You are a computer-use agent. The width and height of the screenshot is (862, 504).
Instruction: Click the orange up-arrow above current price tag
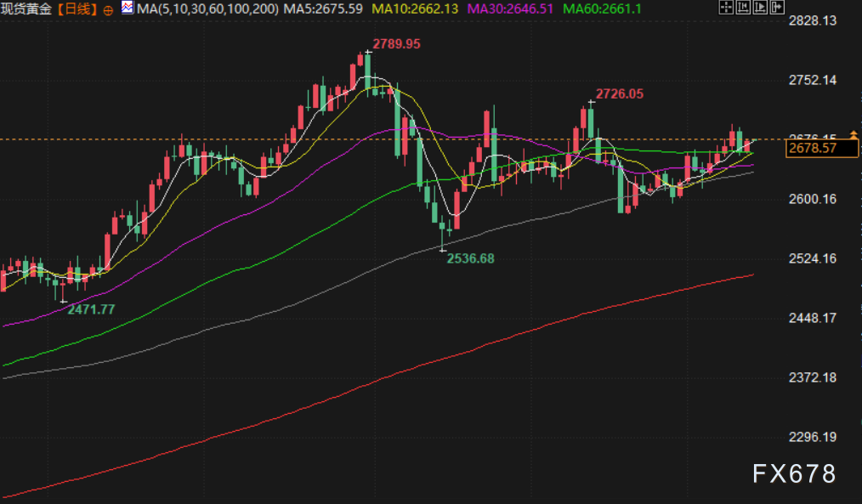(853, 136)
